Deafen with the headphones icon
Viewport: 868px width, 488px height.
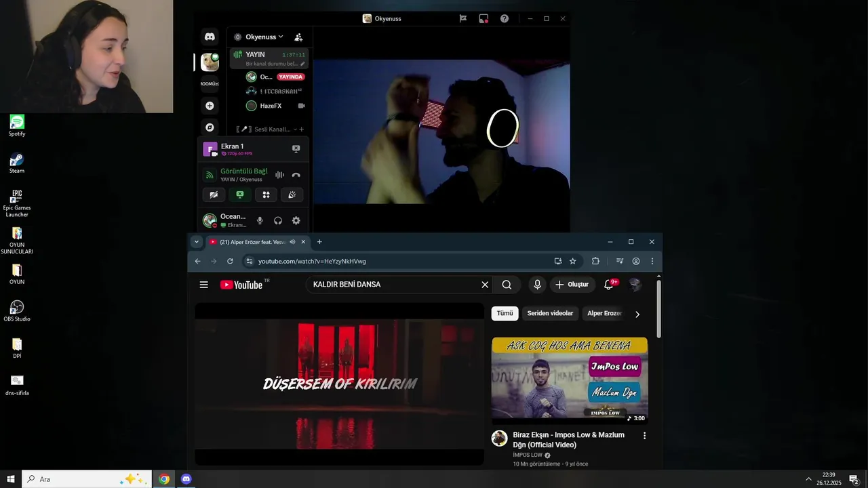(278, 220)
